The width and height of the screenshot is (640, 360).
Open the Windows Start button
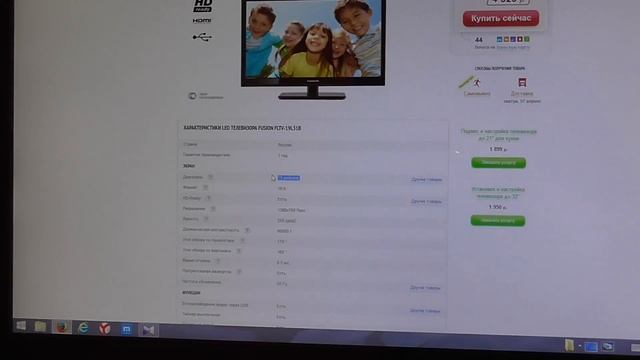coord(21,326)
